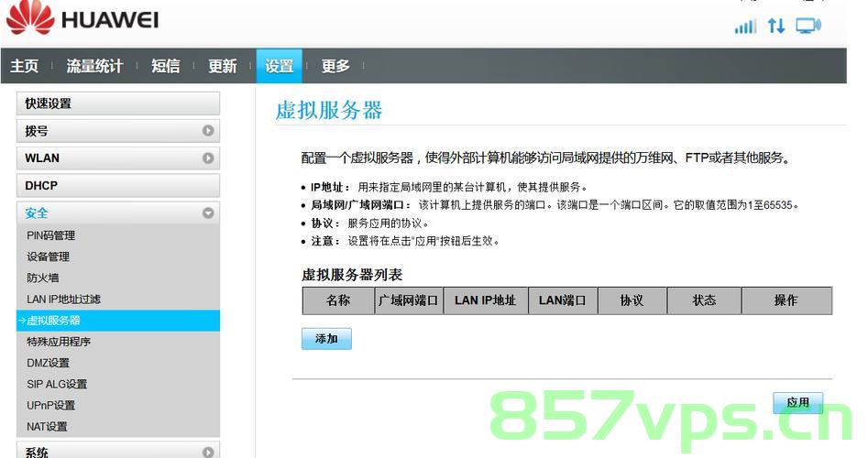Open UPnP设置 page
The height and width of the screenshot is (458, 868).
coord(51,406)
